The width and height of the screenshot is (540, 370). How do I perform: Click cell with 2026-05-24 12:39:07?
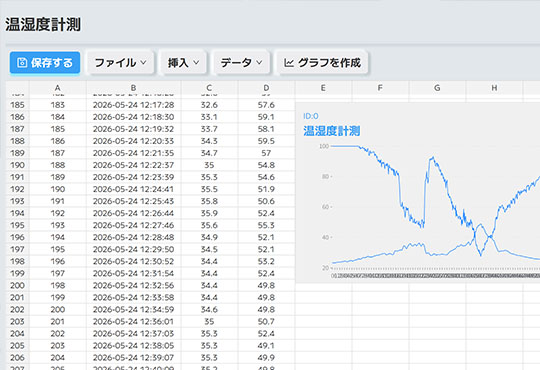tap(133, 357)
